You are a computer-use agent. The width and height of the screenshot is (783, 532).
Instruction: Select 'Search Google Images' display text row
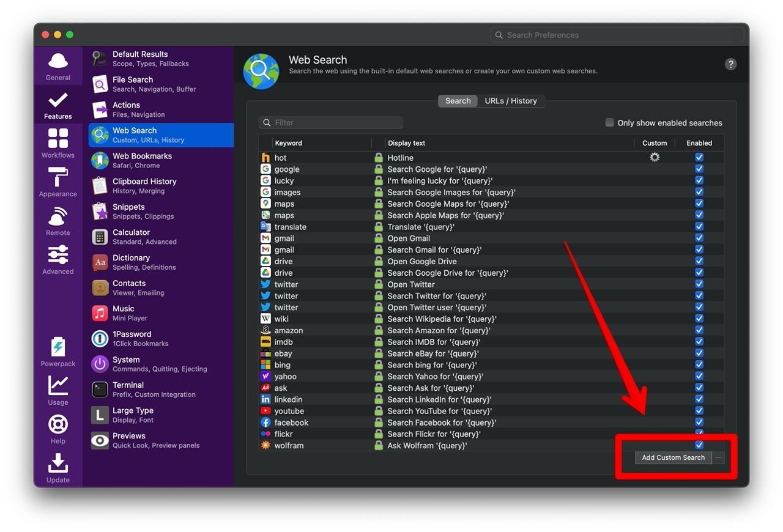click(x=491, y=192)
